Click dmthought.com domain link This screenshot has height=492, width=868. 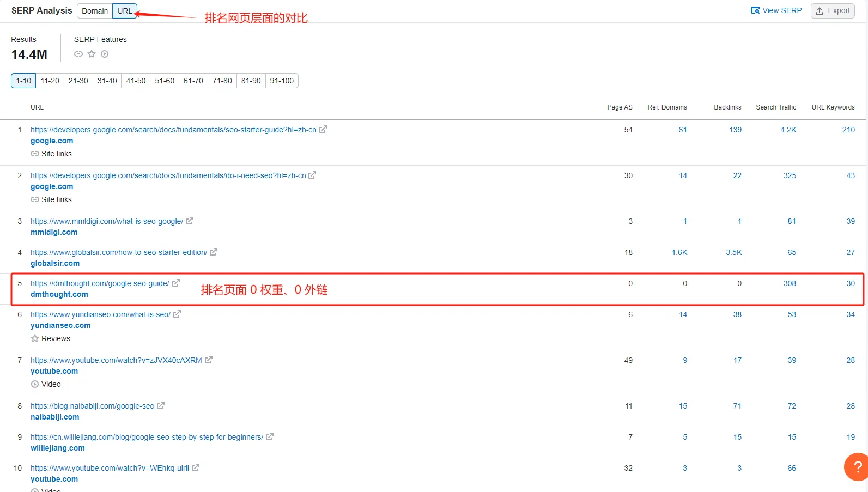click(x=59, y=294)
